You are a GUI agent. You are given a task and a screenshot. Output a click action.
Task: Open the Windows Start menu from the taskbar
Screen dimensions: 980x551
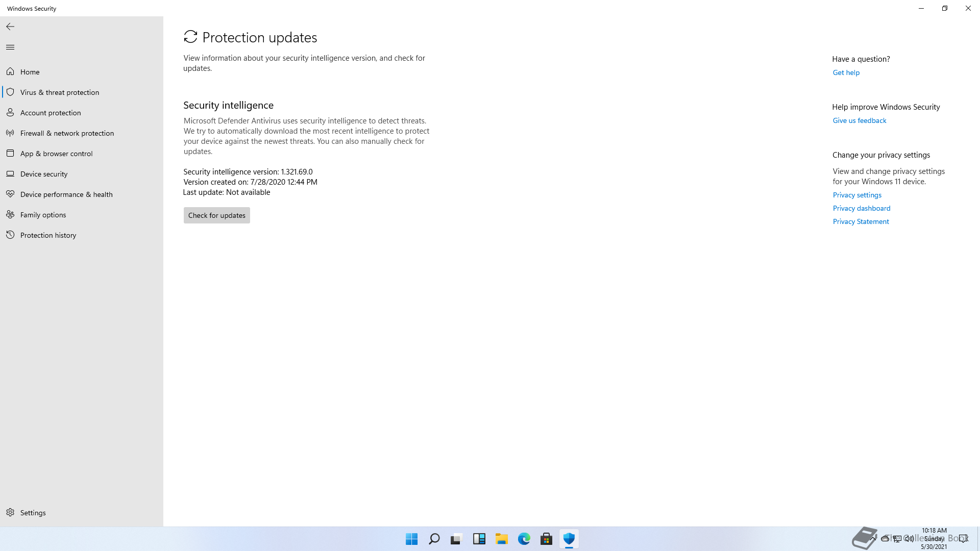click(x=411, y=539)
